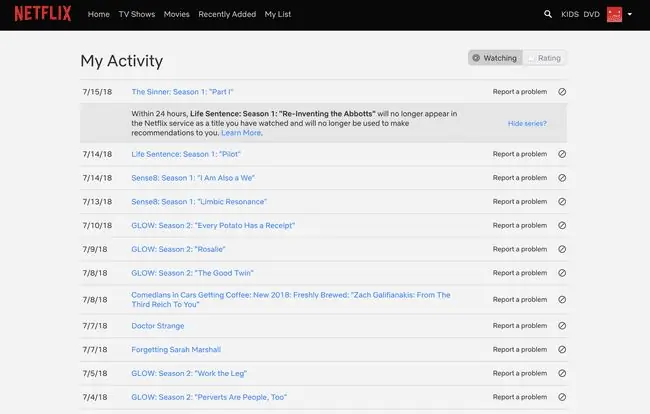
Task: Report a problem for Sense8 I Am Also a We
Action: tap(520, 178)
